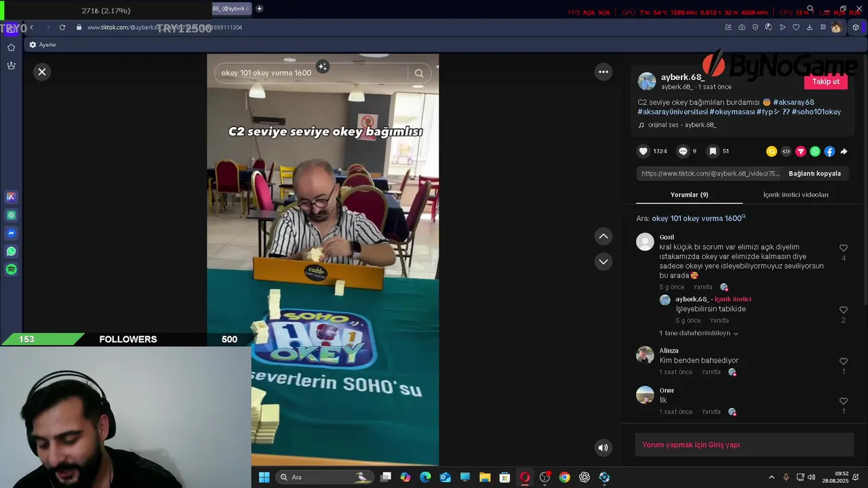Open the three-dot video options menu
Viewport: 868px width, 488px height.
tap(604, 72)
